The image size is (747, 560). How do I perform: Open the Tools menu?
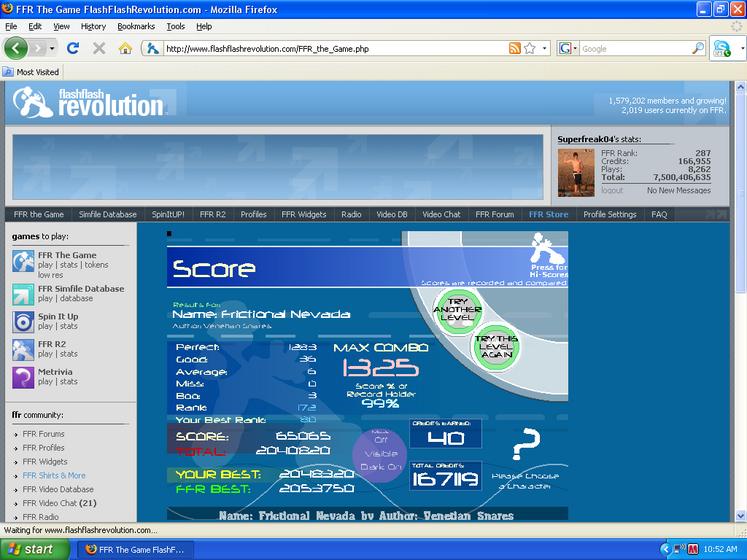point(175,26)
